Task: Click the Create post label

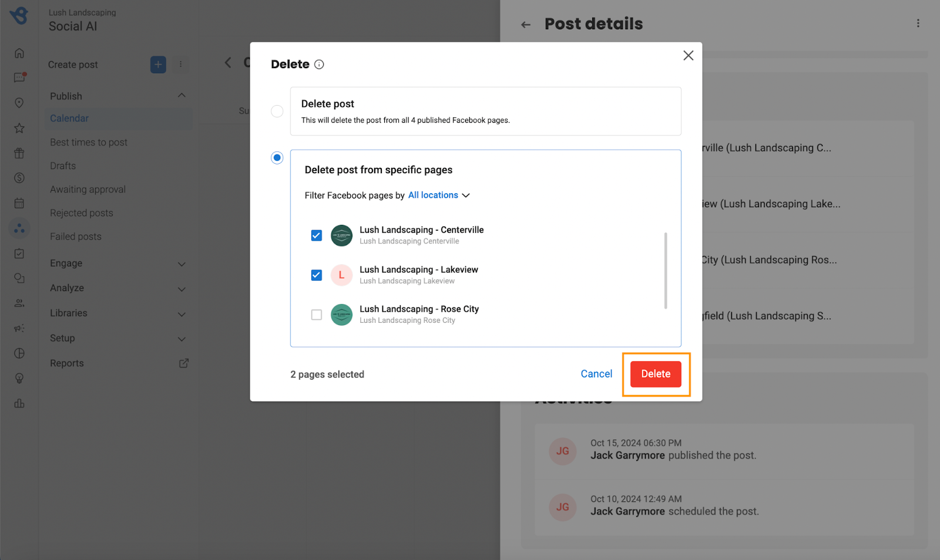Action: [x=73, y=65]
